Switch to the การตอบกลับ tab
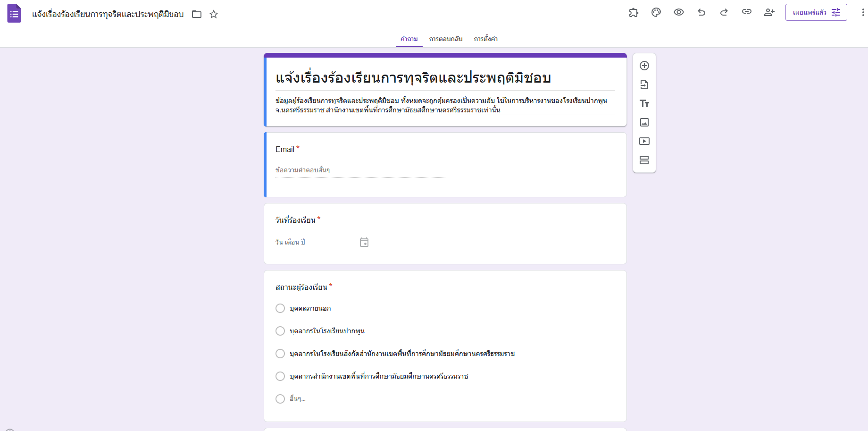The height and width of the screenshot is (431, 868). click(x=446, y=39)
